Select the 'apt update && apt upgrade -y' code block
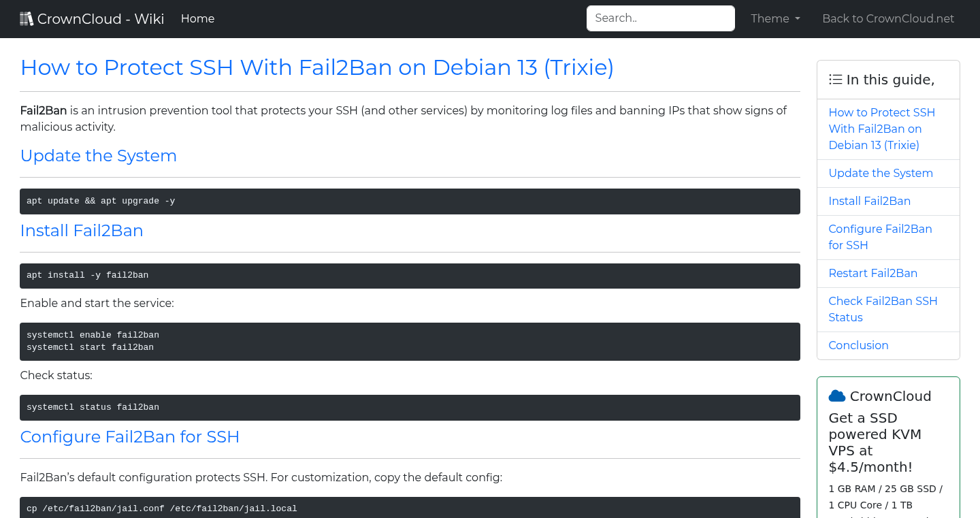 (410, 201)
